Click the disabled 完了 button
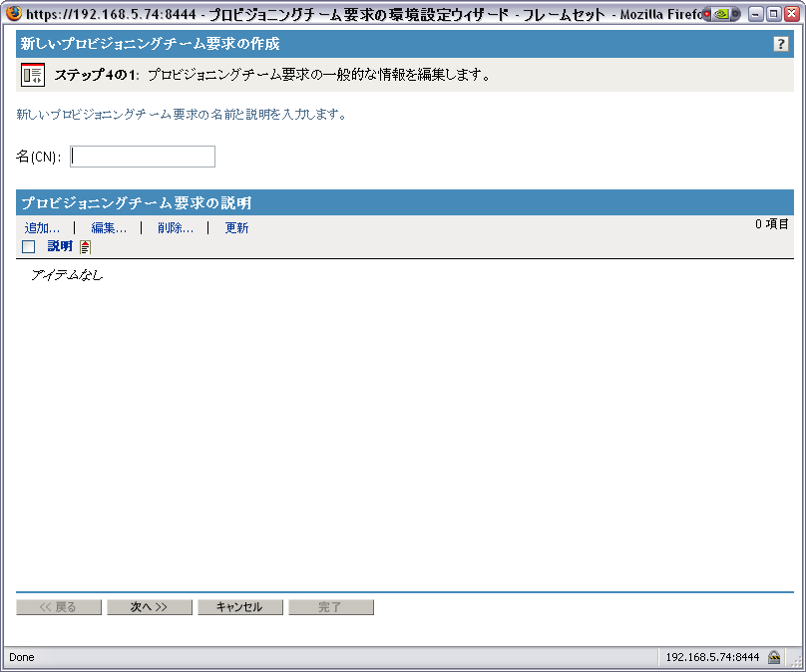This screenshot has height=672, width=806. click(x=331, y=607)
